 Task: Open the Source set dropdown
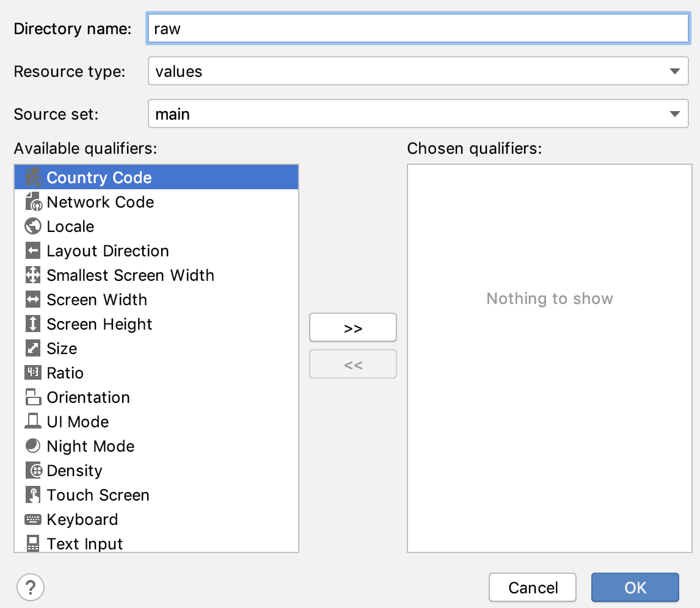point(418,114)
